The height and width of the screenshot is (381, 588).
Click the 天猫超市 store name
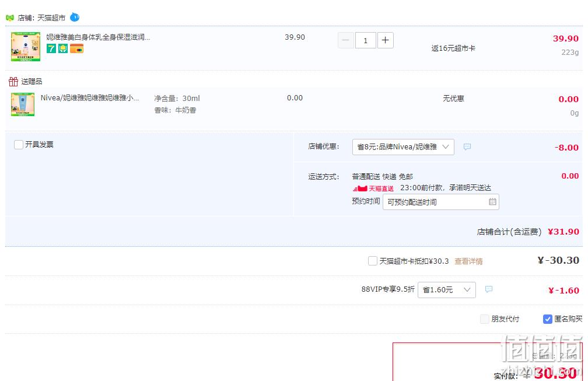point(51,18)
